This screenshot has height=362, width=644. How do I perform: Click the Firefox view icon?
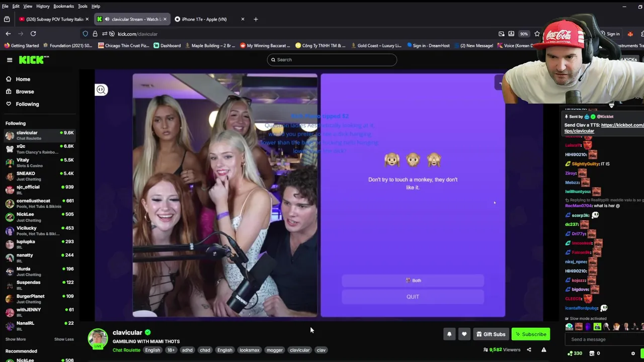pos(7,19)
